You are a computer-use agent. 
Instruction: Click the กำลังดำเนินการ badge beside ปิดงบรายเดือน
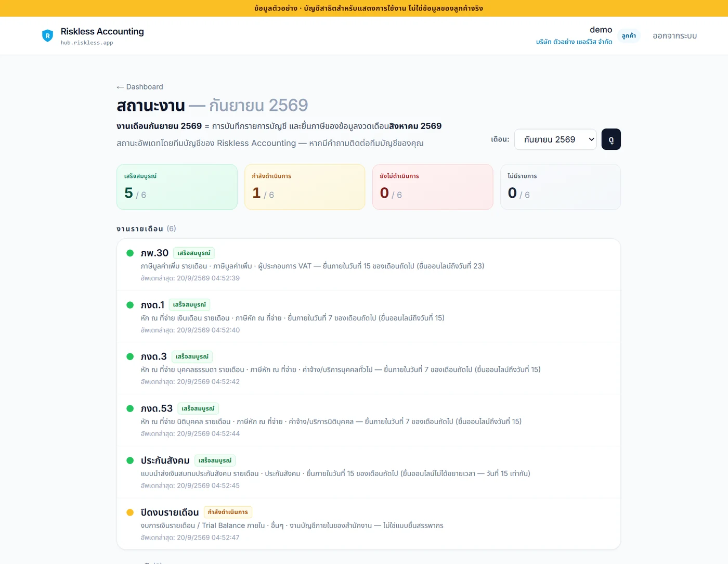(x=228, y=512)
